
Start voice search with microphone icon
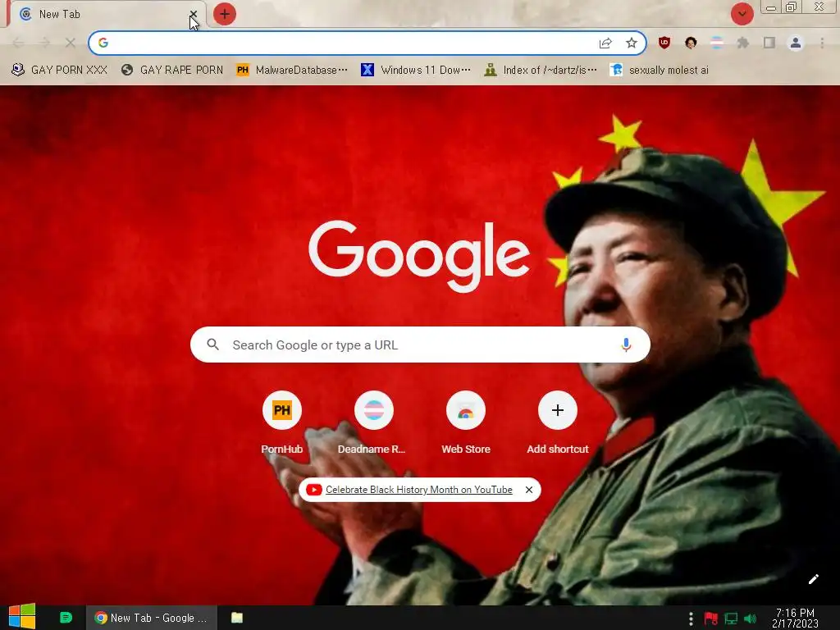point(626,345)
